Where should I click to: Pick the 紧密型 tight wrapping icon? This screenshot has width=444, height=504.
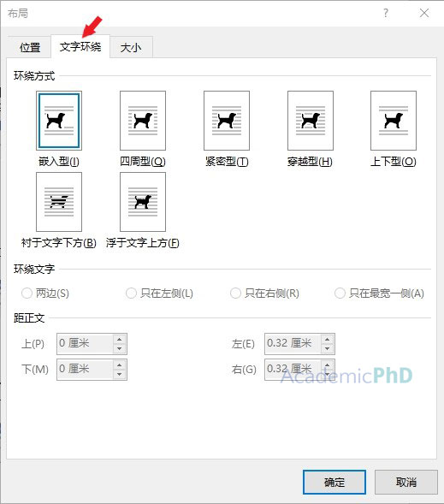pos(227,121)
